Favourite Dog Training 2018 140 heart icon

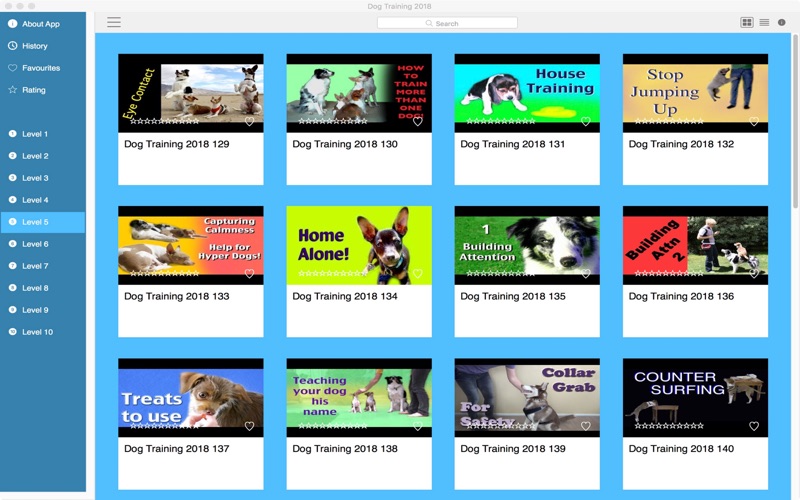click(754, 426)
